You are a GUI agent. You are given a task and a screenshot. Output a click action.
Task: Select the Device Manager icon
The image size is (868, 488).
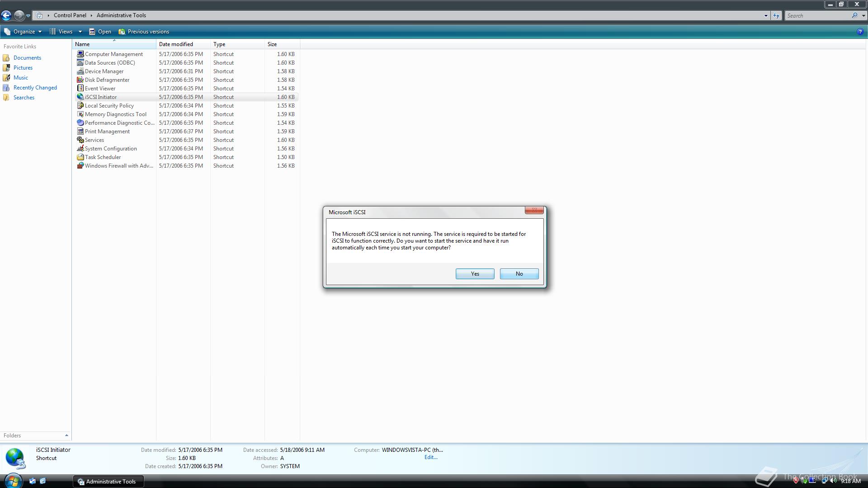point(80,71)
